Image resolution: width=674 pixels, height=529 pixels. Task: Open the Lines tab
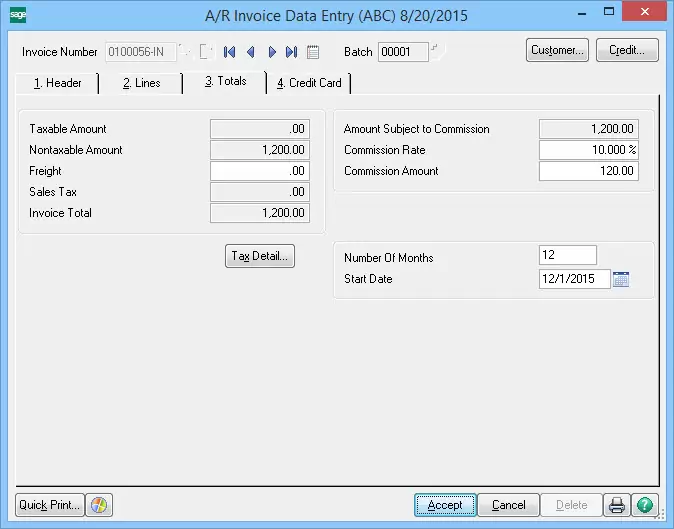click(141, 83)
